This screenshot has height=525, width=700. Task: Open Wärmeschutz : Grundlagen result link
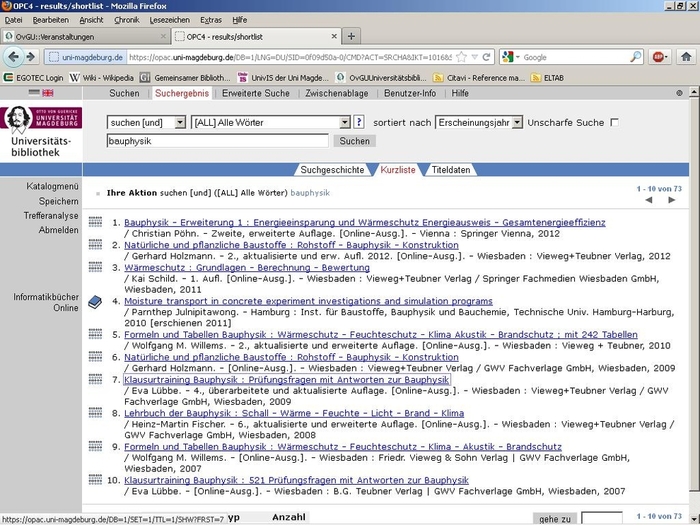[x=247, y=267]
